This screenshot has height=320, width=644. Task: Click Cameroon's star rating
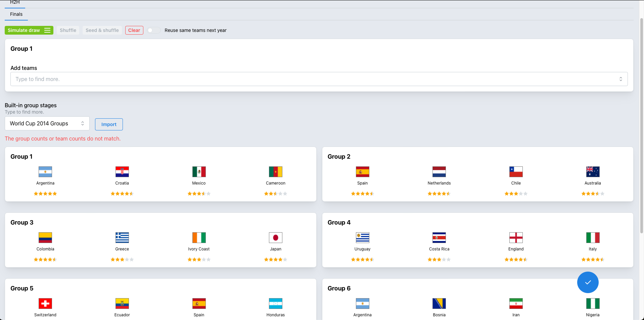[276, 194]
